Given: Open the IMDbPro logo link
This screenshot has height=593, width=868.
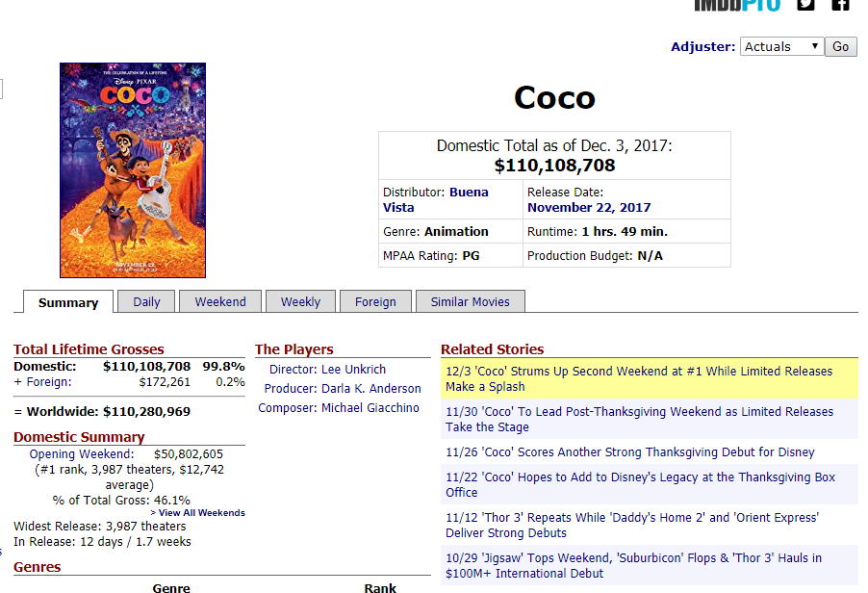Looking at the screenshot, I should [737, 5].
